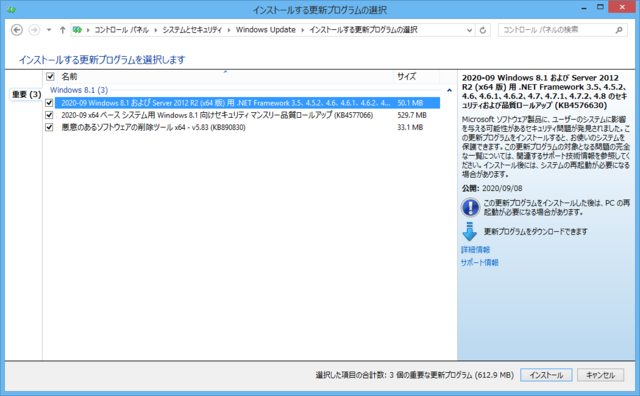Select the 悪意のあるソフトウェアの削除ツール KB890830 row
This screenshot has width=640, height=396.
pos(247,127)
